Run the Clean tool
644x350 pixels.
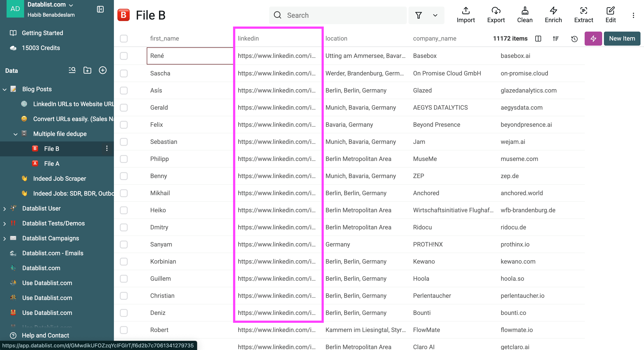coord(524,14)
